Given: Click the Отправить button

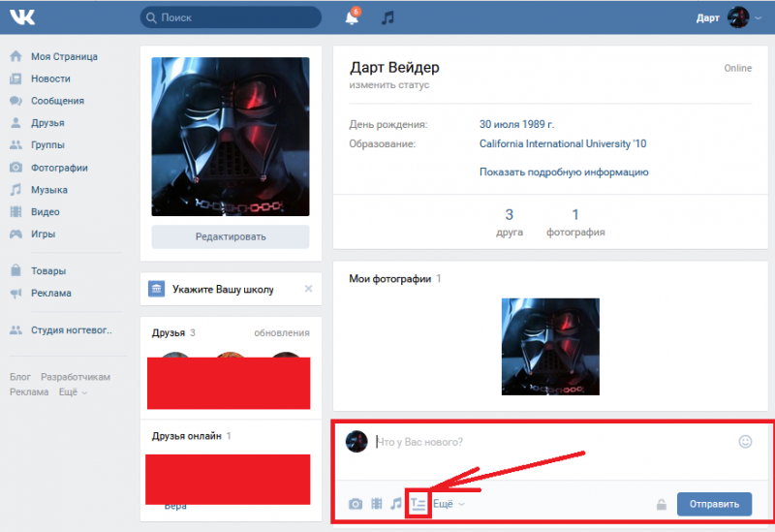Looking at the screenshot, I should [714, 504].
